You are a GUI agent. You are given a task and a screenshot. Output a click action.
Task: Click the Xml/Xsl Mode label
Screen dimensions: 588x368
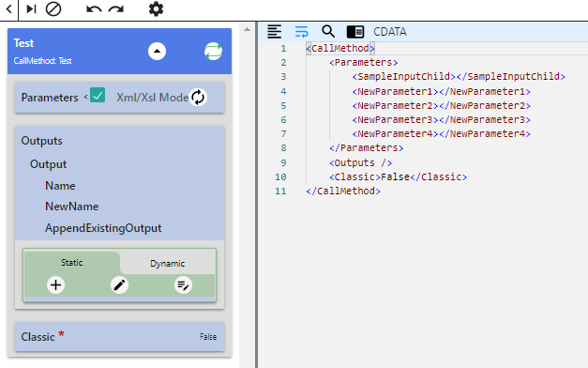pos(152,98)
